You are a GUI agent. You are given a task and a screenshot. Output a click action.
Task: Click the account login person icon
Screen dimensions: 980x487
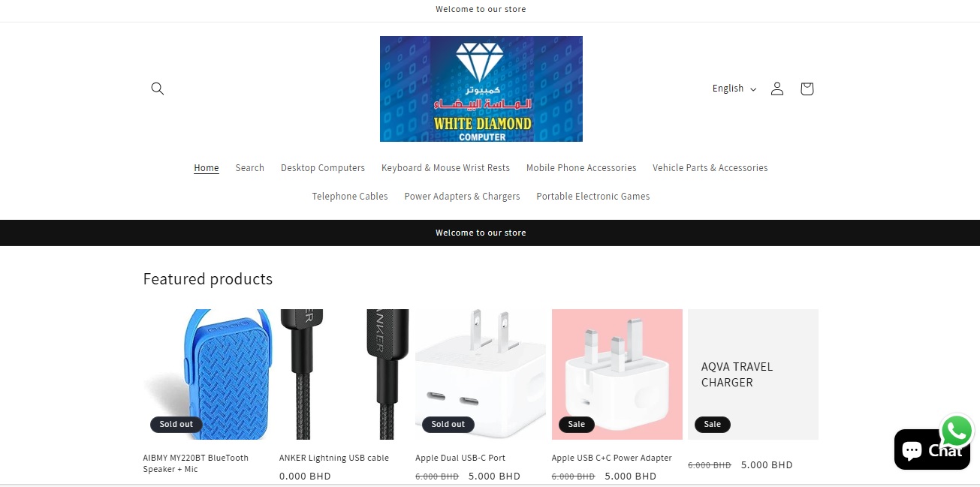click(777, 89)
